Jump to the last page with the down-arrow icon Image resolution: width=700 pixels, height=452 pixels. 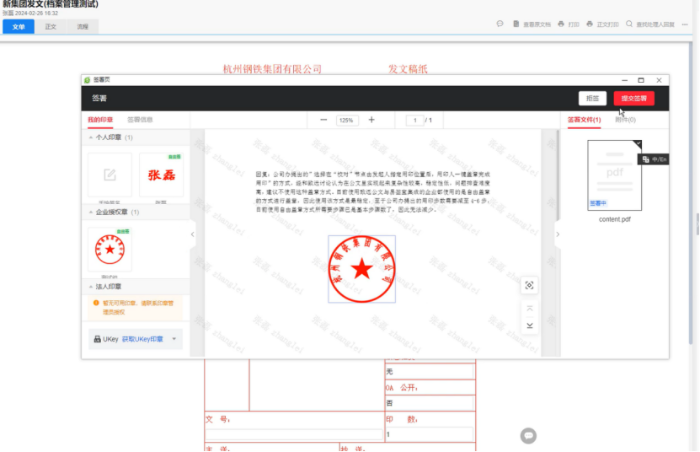pyautogui.click(x=529, y=326)
